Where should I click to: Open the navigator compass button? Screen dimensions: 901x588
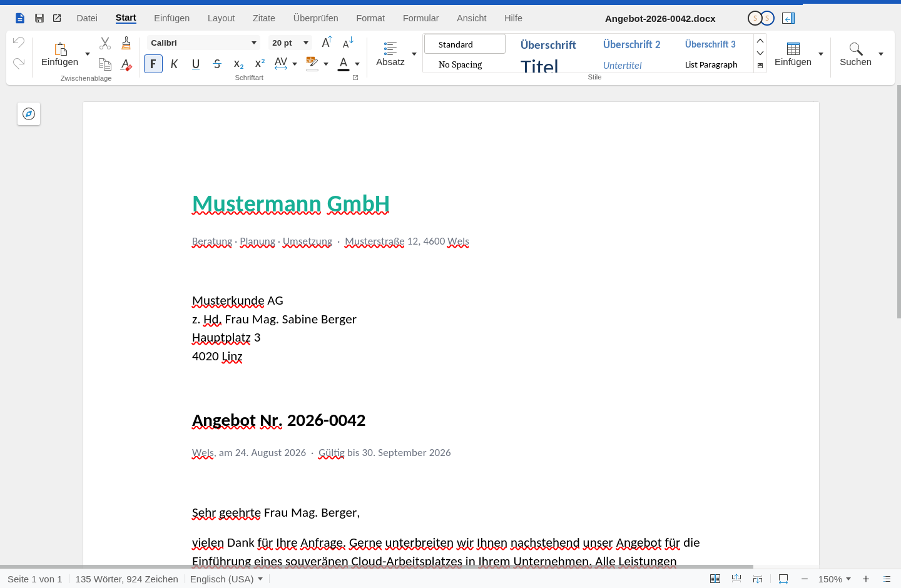29,114
